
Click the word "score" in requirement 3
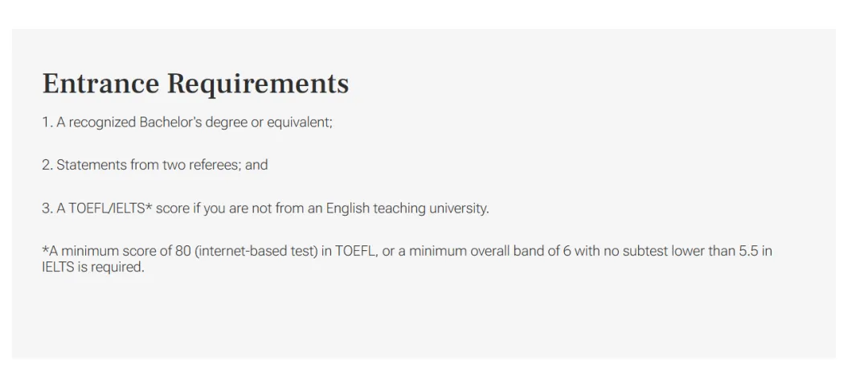click(172, 208)
